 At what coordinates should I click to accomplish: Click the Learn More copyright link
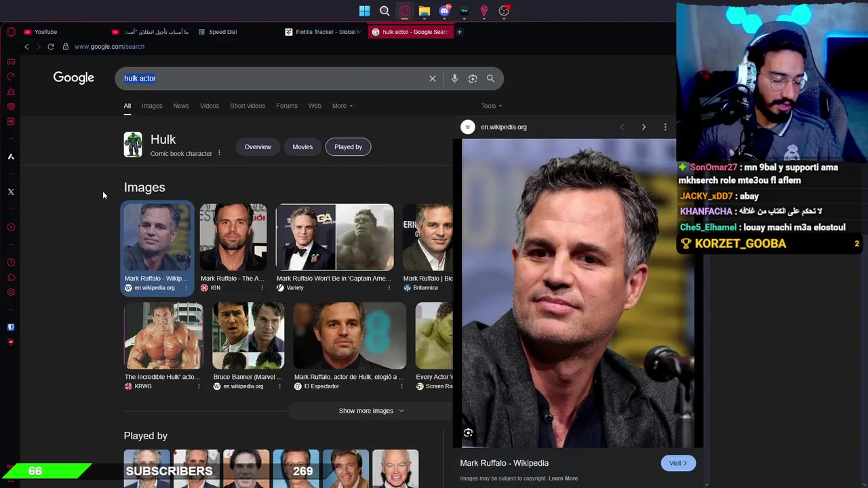click(x=563, y=479)
